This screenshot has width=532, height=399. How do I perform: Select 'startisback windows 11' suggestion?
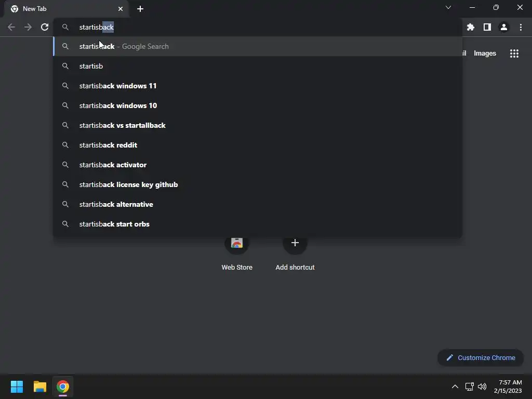258,86
